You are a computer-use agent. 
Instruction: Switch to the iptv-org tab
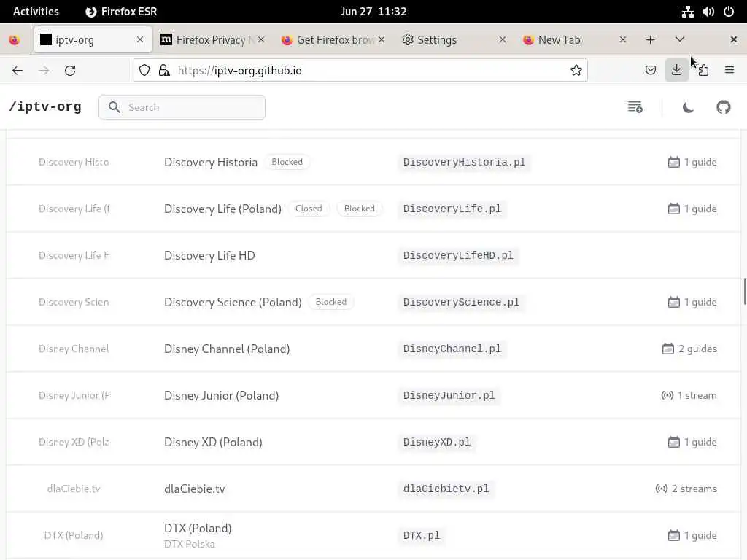pyautogui.click(x=93, y=40)
